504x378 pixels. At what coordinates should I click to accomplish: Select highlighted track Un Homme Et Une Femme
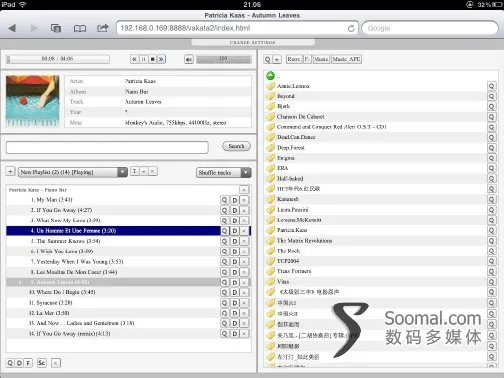[113, 231]
